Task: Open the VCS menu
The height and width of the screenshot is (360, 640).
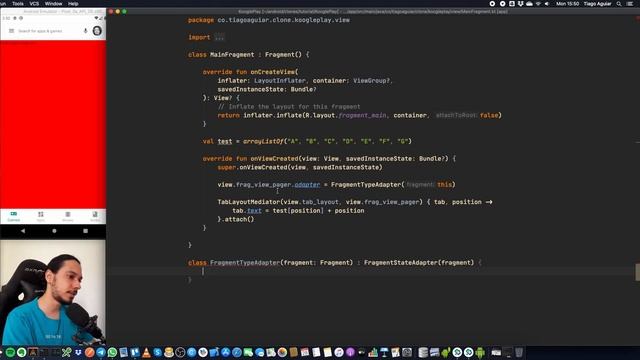Action: click(34, 3)
